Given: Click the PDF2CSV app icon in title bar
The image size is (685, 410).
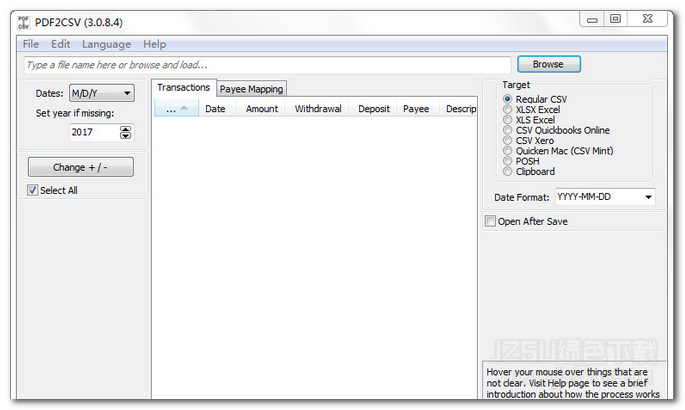Looking at the screenshot, I should (x=23, y=22).
